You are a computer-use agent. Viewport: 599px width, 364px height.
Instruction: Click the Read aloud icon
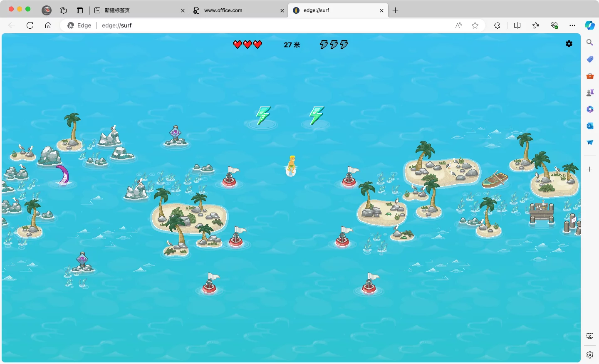(x=458, y=25)
